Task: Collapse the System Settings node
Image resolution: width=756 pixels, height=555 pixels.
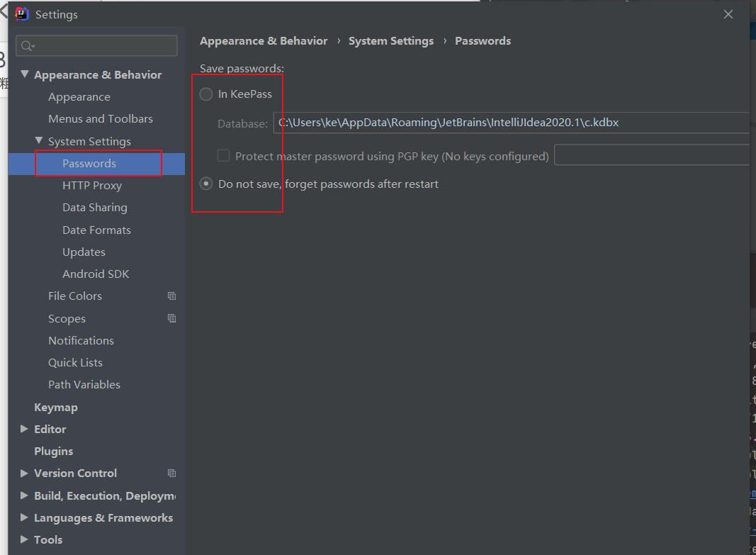Action: pos(39,141)
